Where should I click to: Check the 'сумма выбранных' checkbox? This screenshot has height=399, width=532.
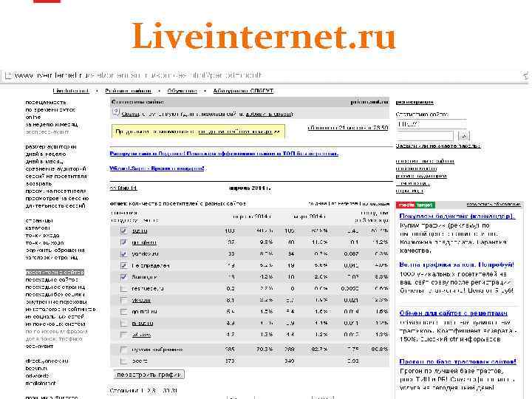tap(123, 349)
